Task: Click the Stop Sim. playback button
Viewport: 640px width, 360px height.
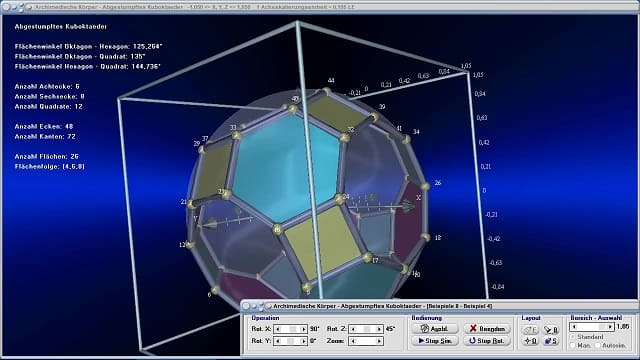Action: point(435,341)
